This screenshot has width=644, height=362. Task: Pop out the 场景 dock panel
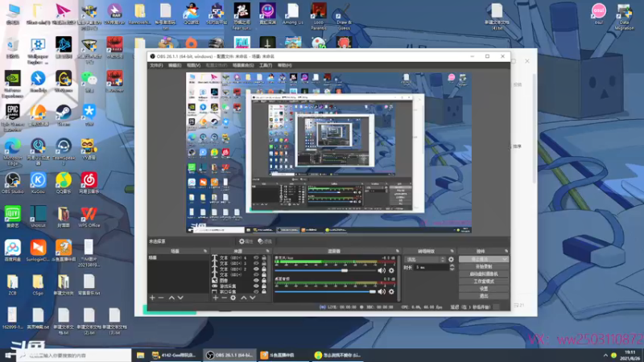click(x=205, y=251)
